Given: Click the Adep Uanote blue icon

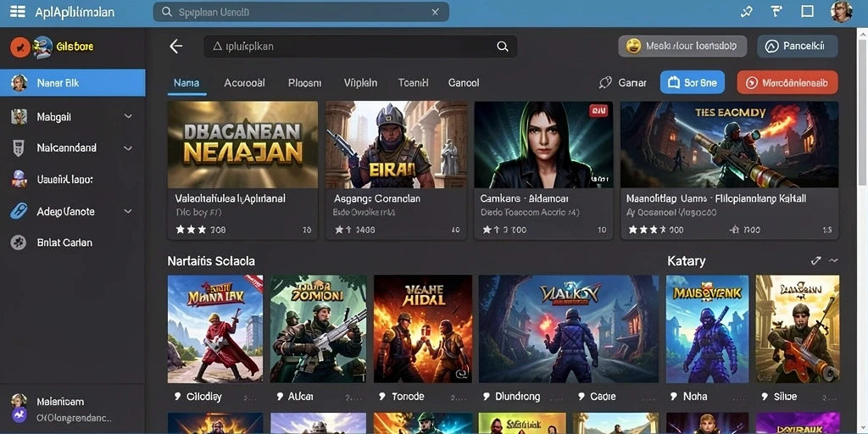Looking at the screenshot, I should coord(19,211).
